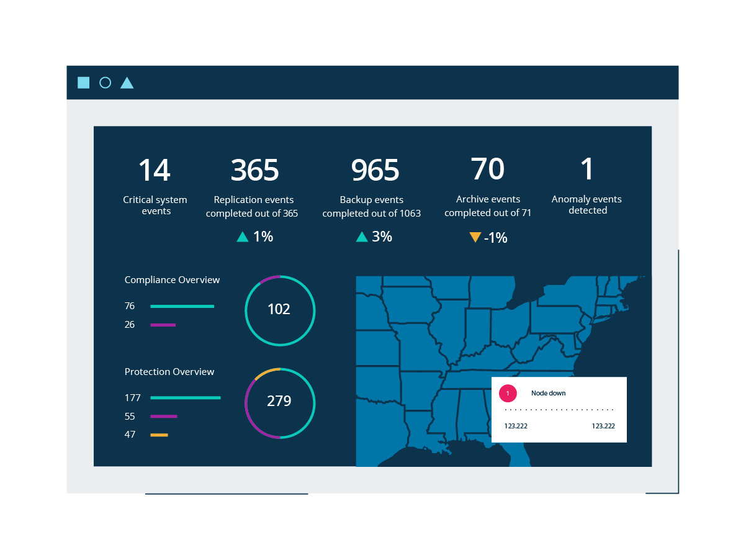Click the triangle icon in title bar
This screenshot has width=746, height=560.
[x=127, y=83]
